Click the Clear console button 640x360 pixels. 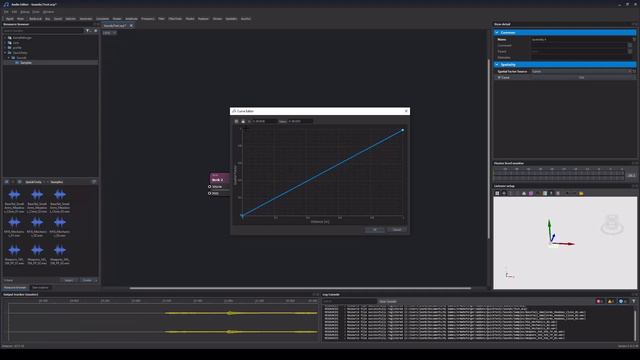click(x=387, y=301)
